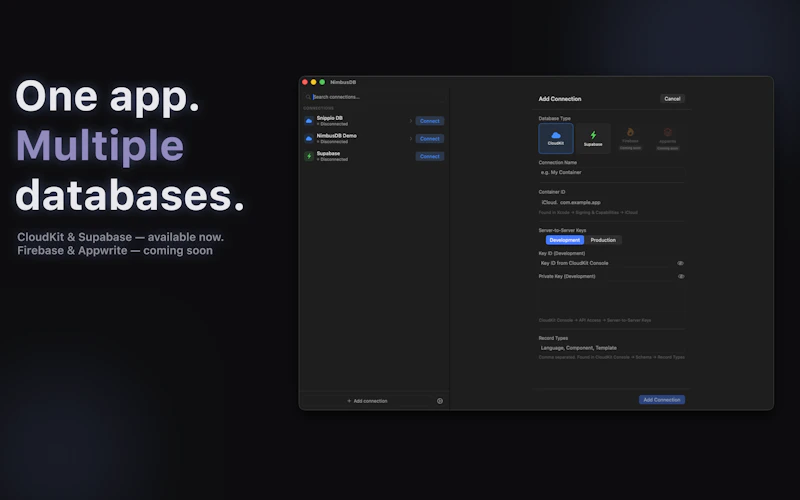Connect to NimbusDB Demo
The width and height of the screenshot is (800, 500).
pos(430,139)
